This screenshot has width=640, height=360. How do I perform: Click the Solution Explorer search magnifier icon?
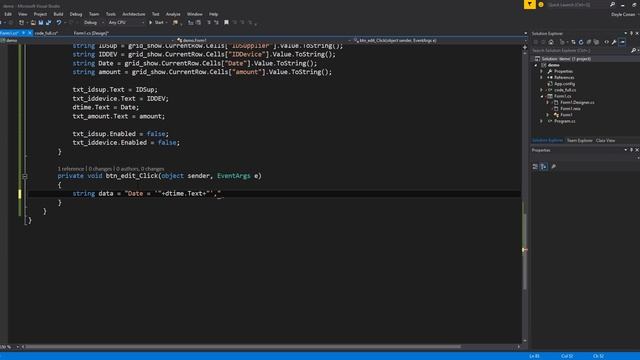633,51
